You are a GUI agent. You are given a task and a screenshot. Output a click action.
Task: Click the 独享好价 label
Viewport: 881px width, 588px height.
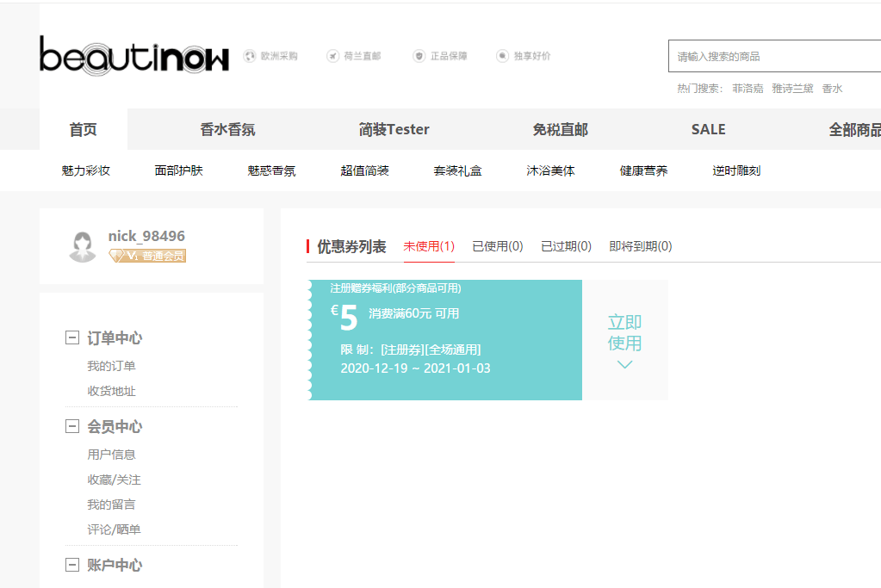point(532,56)
